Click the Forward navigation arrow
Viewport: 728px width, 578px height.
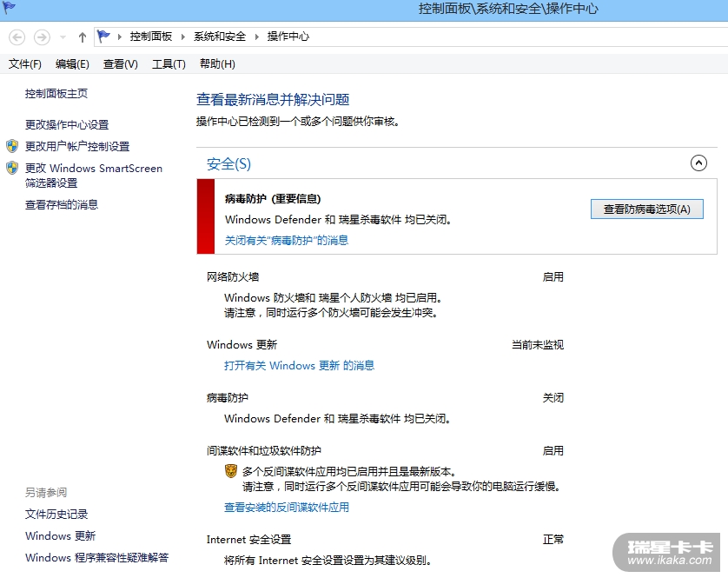click(x=42, y=37)
